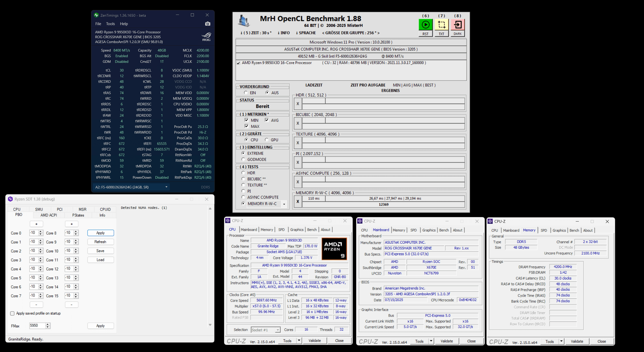Viewport: 644px width, 352px height.
Task: Open the INFO dropdown in benchmark
Action: pyautogui.click(x=284, y=33)
